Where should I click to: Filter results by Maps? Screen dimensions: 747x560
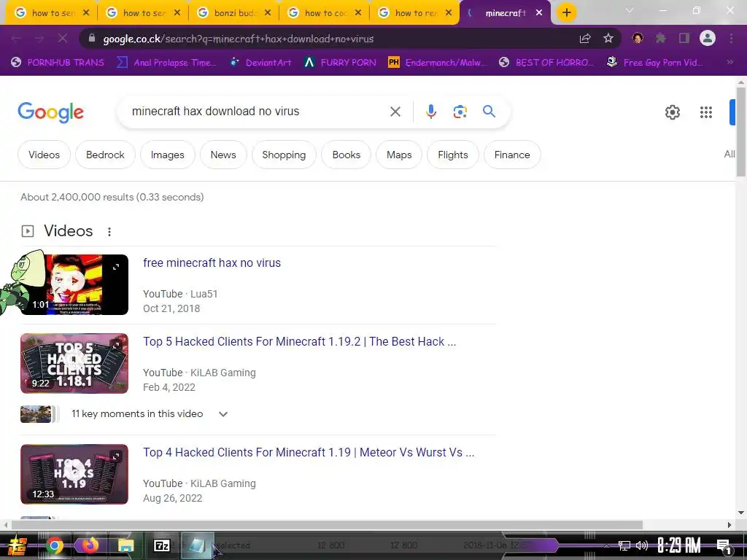[399, 155]
